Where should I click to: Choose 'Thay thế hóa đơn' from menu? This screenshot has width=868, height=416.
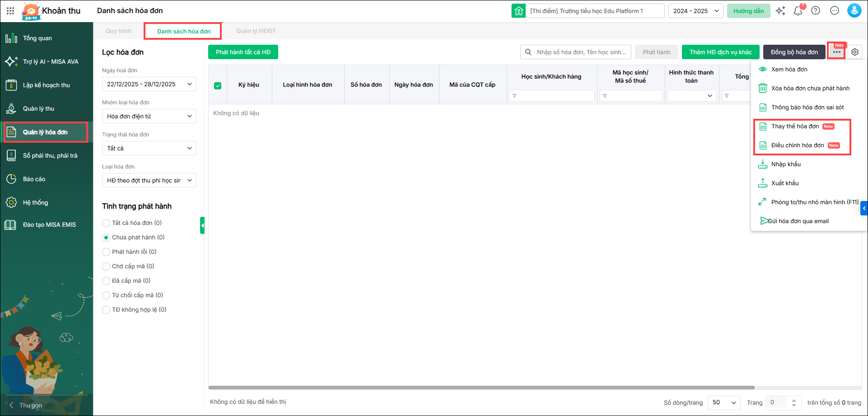tap(795, 126)
